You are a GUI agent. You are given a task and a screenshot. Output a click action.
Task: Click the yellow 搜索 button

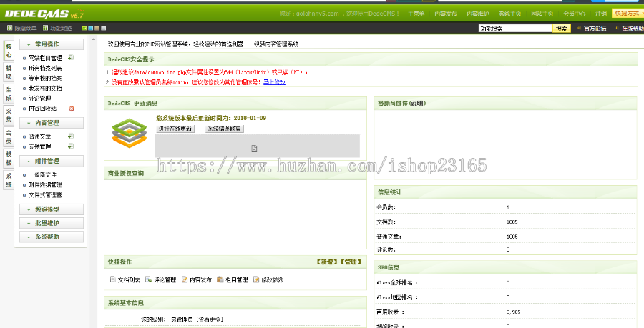coord(562,29)
